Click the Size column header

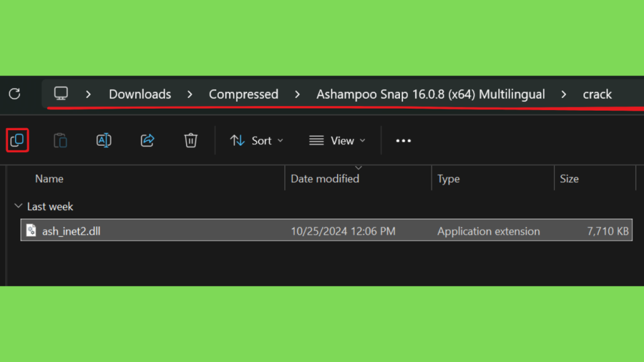(x=569, y=178)
